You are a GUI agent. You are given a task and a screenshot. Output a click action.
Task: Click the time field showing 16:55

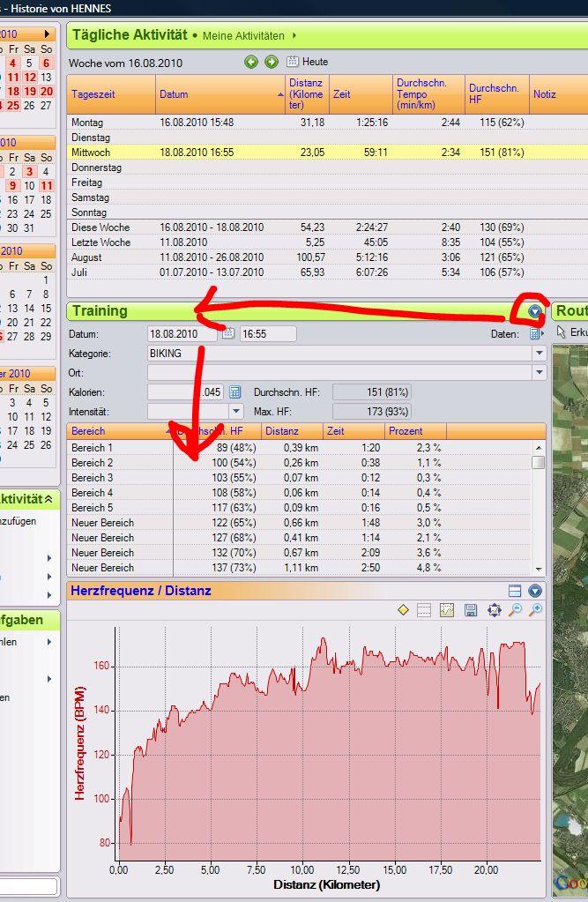pyautogui.click(x=267, y=333)
